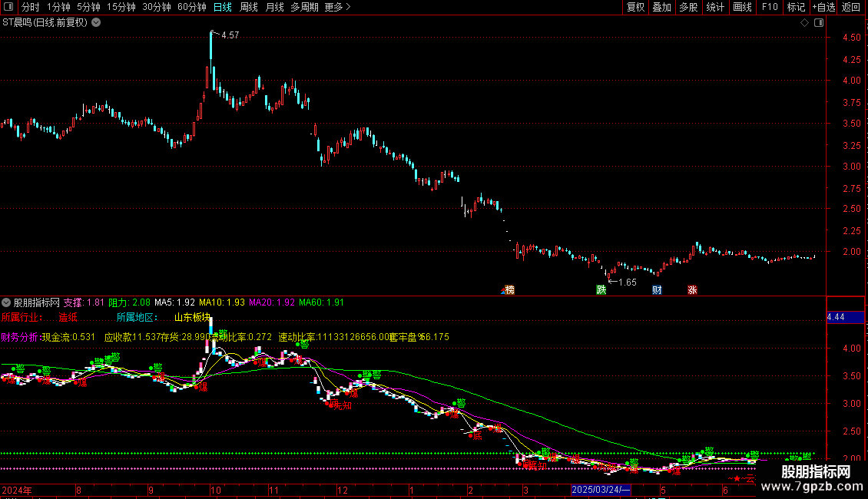Click the 所属行业 label
868x499 pixels.
(22, 318)
